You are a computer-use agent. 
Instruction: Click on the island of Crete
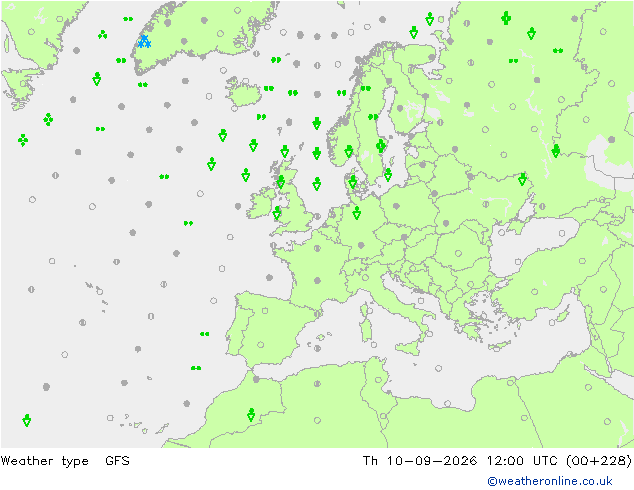click(x=499, y=346)
